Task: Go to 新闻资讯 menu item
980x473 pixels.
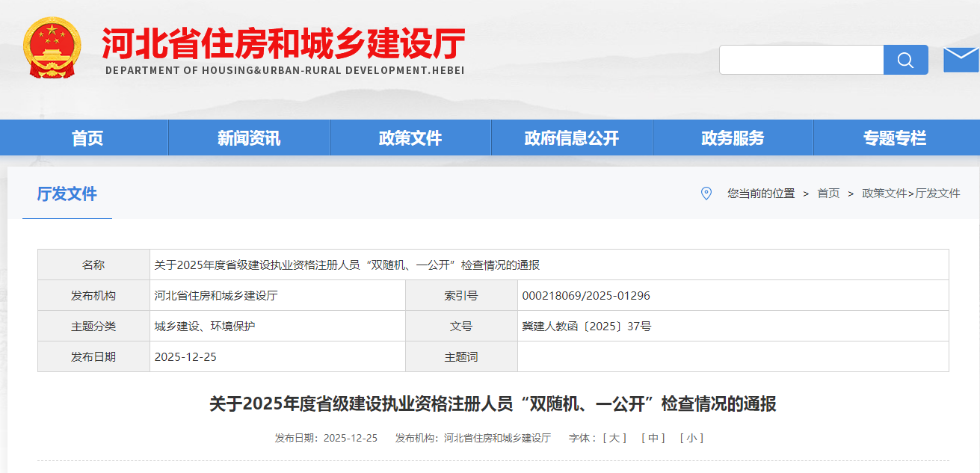Action: (249, 138)
